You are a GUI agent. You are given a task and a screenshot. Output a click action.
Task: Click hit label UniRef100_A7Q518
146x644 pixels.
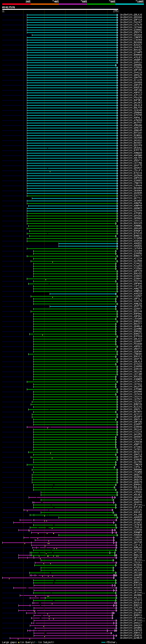click(131, 567)
